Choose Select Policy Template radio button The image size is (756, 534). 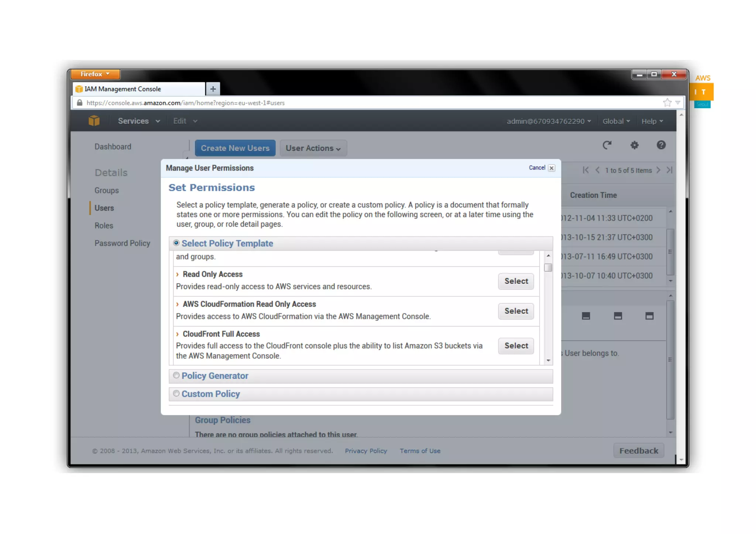point(176,243)
